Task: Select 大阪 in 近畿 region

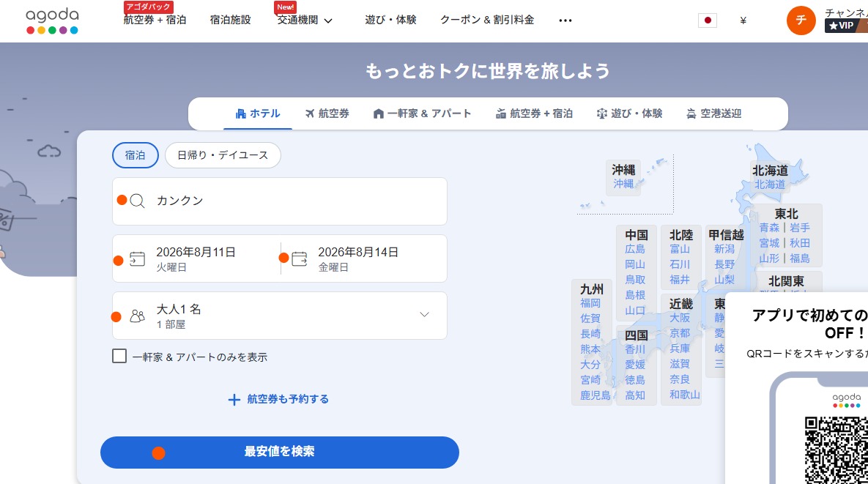Action: pyautogui.click(x=680, y=318)
